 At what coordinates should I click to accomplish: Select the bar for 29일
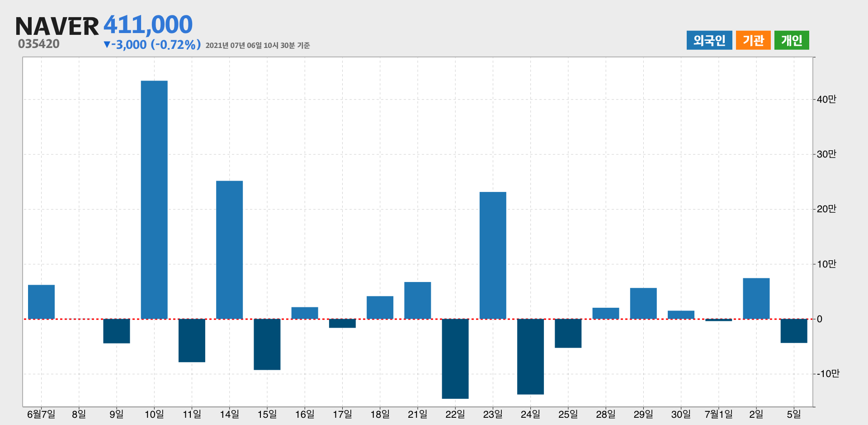(643, 303)
